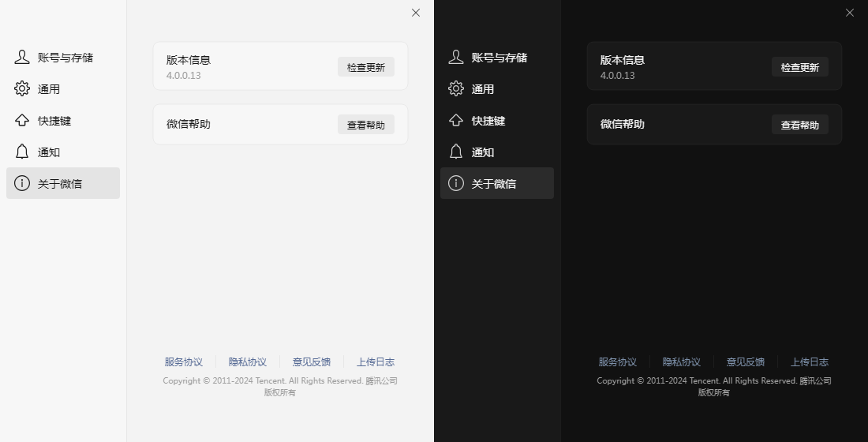
Task: Click 版本信息 label in the light window
Action: tap(189, 60)
